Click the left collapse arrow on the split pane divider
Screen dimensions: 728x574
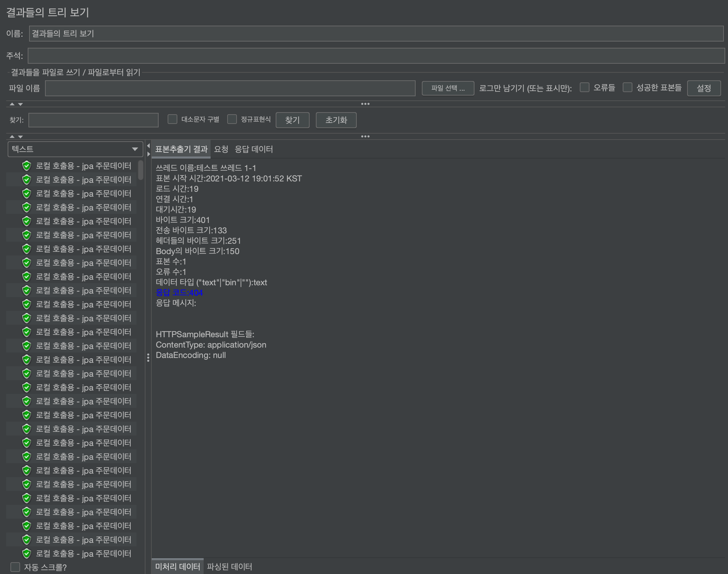[x=148, y=146]
